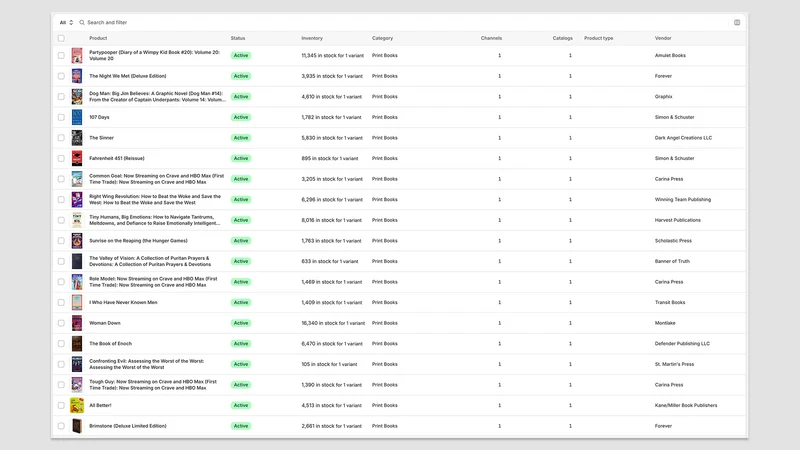This screenshot has width=800, height=450.
Task: Click the Status column header
Action: (x=238, y=38)
